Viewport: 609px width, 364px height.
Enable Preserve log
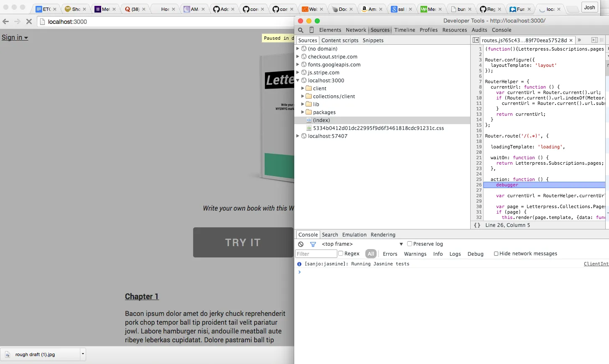tap(410, 244)
